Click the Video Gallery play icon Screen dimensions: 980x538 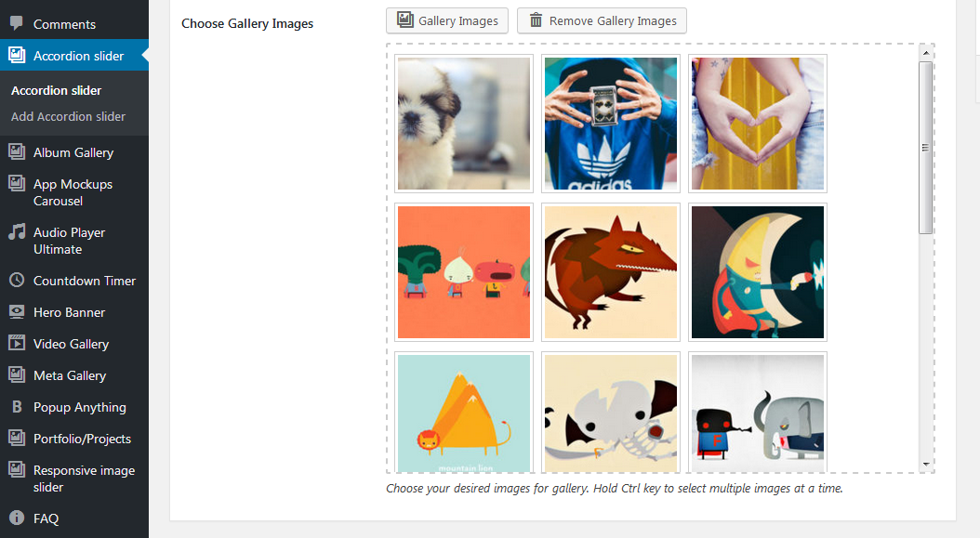[x=17, y=343]
